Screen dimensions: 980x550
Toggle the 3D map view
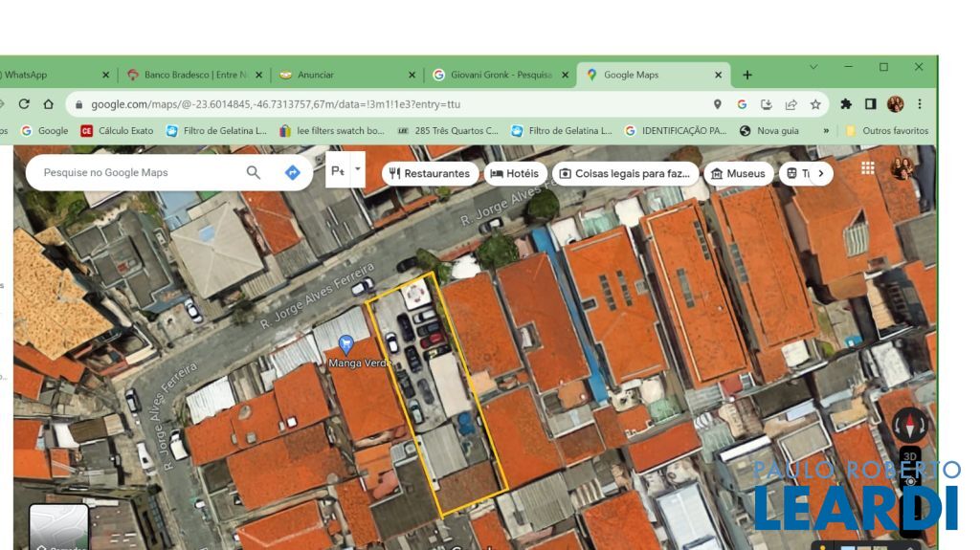point(910,457)
